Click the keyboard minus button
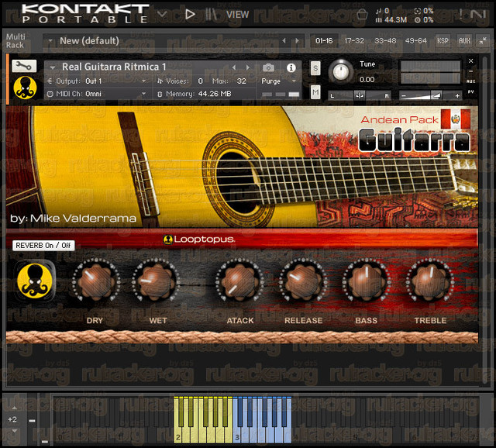 (32, 420)
